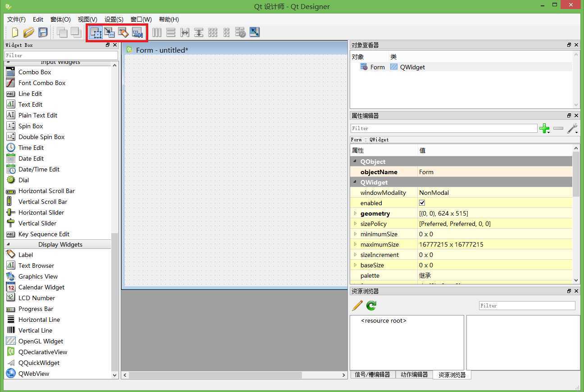Viewport: 584px width, 392px height.
Task: Apply the grid layout toolbar icon
Action: tap(213, 32)
